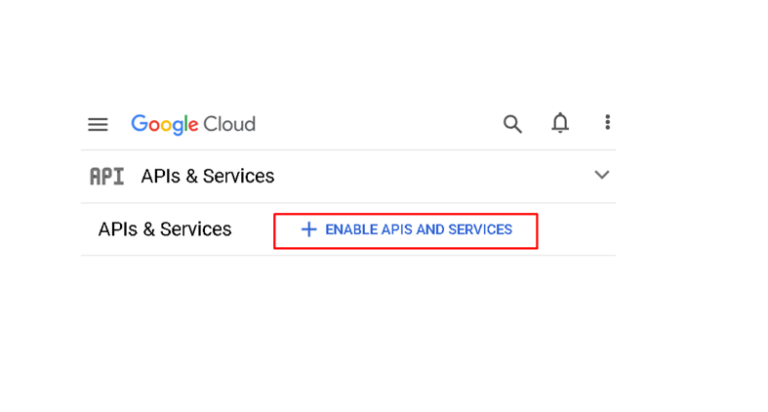This screenshot has width=768, height=412.
Task: Open the three-dot more options menu
Action: 607,123
